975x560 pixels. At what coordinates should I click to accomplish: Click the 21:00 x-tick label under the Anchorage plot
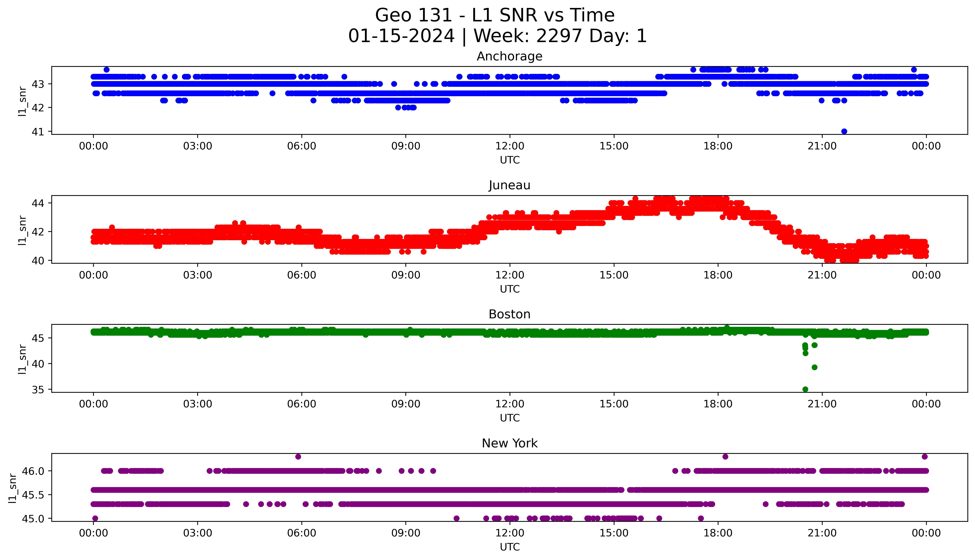[822, 146]
